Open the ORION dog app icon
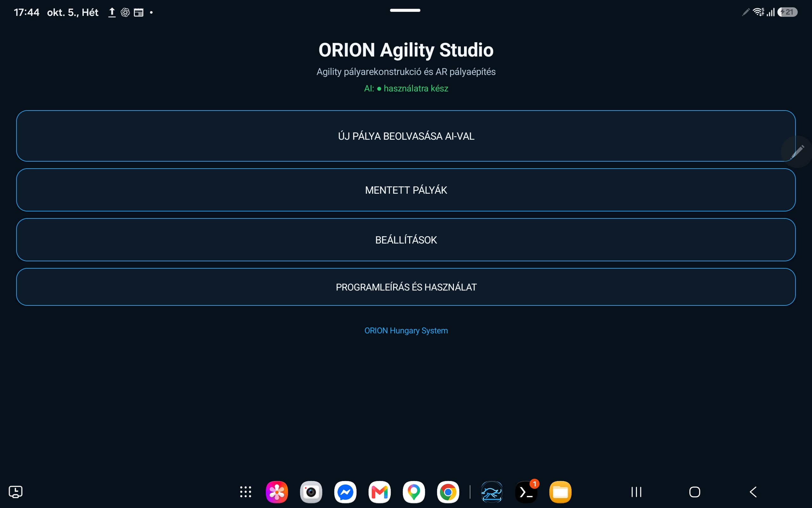Viewport: 812px width, 508px height. [492, 492]
